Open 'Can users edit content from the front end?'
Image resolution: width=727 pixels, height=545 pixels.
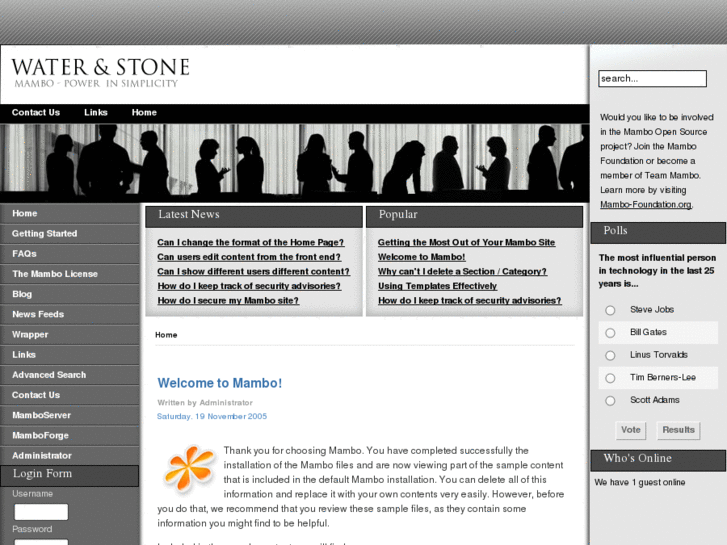point(249,256)
